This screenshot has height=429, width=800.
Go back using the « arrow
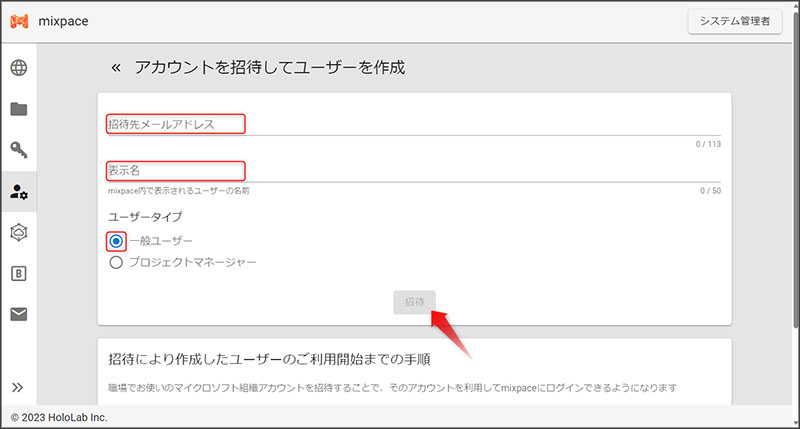pyautogui.click(x=115, y=68)
